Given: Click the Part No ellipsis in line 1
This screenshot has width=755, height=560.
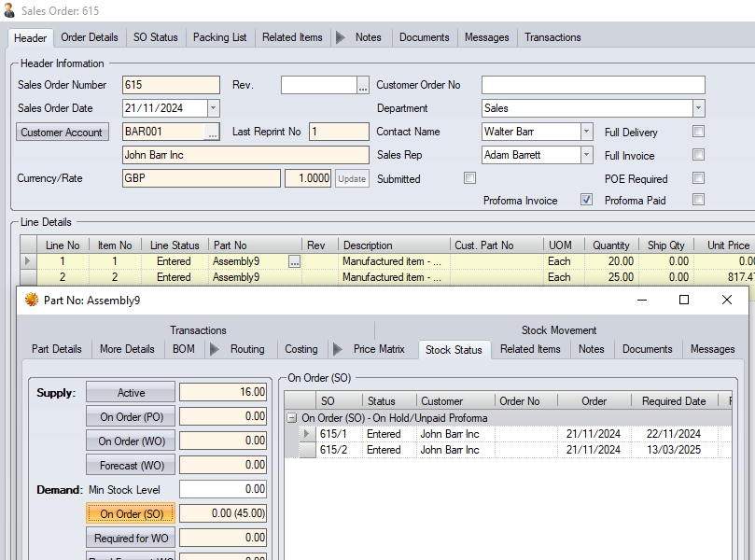Looking at the screenshot, I should point(294,262).
